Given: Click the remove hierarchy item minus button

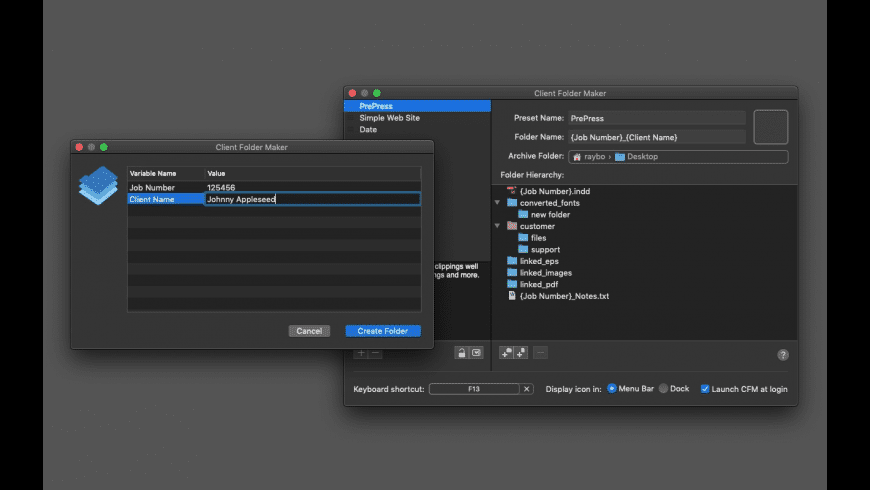Looking at the screenshot, I should pyautogui.click(x=540, y=353).
